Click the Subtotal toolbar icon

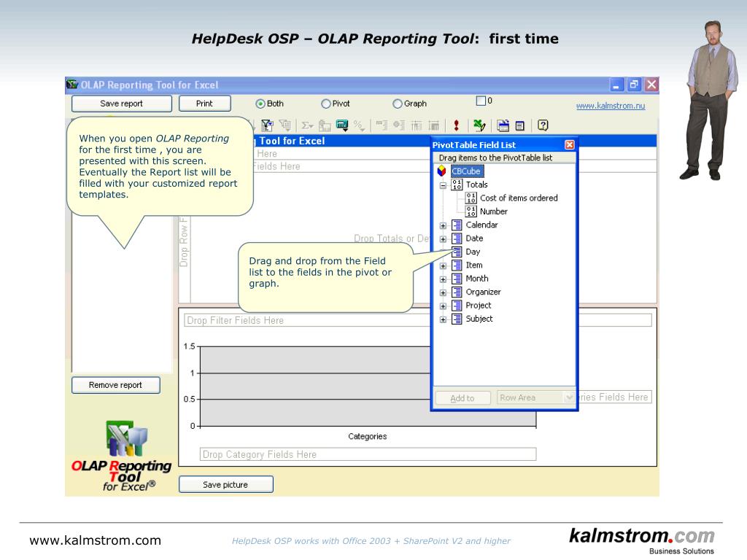tap(325, 125)
